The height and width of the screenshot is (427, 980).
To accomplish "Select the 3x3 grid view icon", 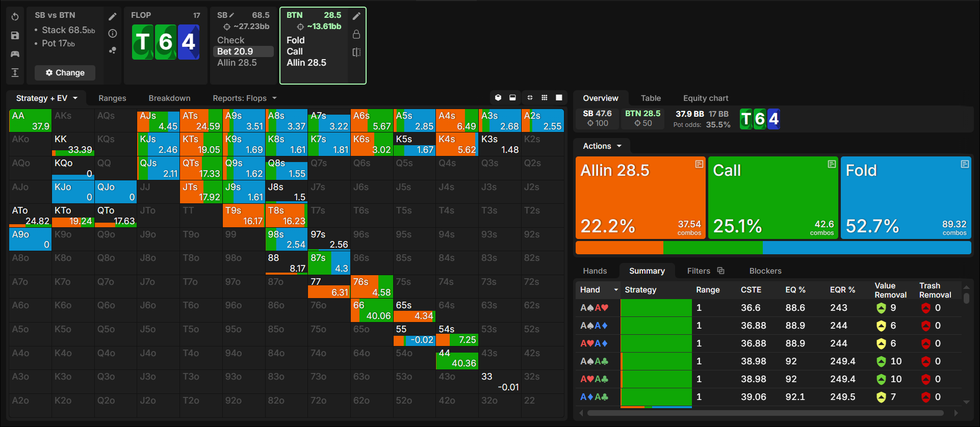I will [545, 97].
